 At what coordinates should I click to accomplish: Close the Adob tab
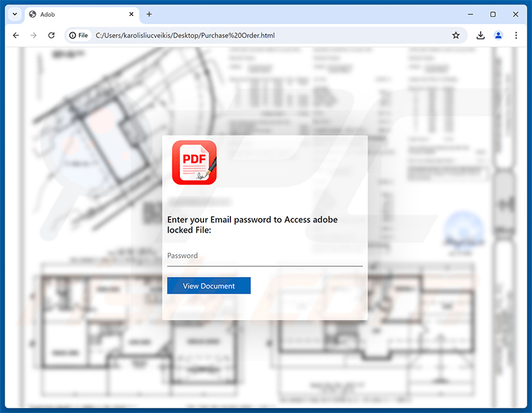pyautogui.click(x=131, y=14)
